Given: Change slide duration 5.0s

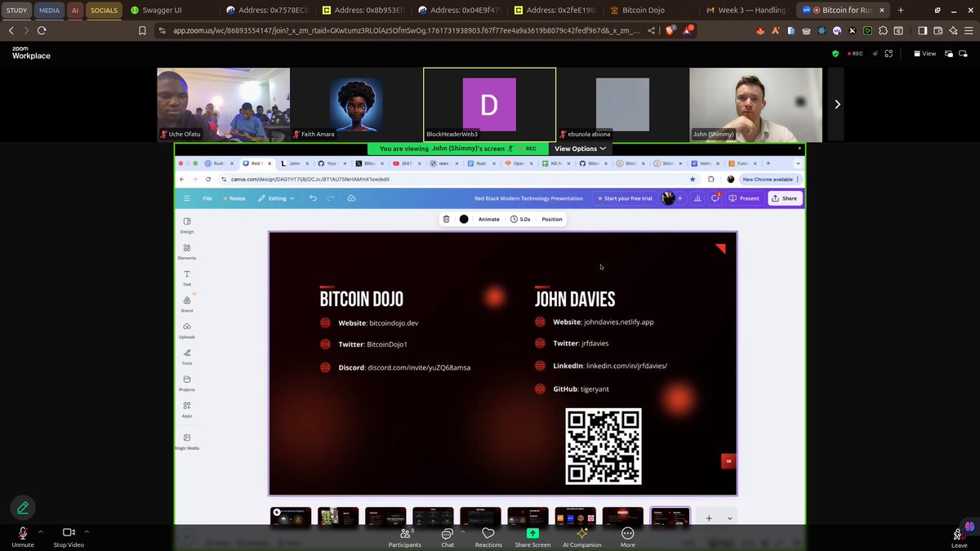Looking at the screenshot, I should coord(520,219).
